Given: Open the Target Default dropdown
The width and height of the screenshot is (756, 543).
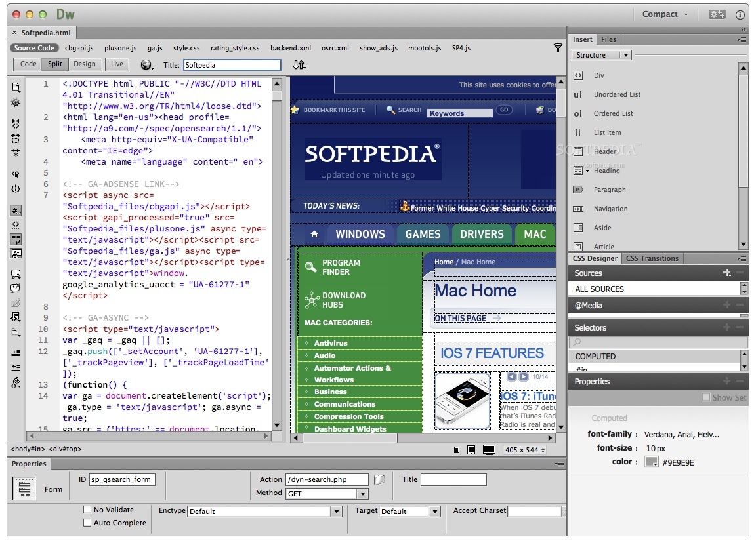Looking at the screenshot, I should point(409,512).
